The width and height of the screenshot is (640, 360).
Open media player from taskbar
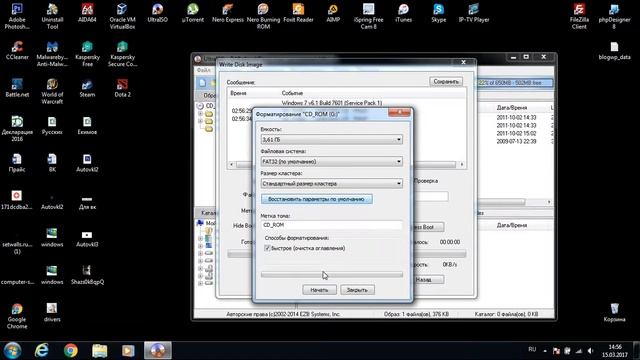(x=128, y=351)
